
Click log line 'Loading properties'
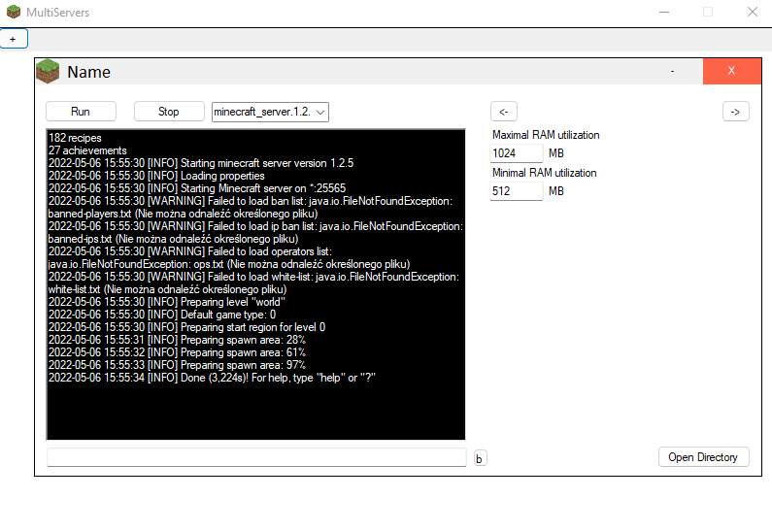click(x=156, y=176)
